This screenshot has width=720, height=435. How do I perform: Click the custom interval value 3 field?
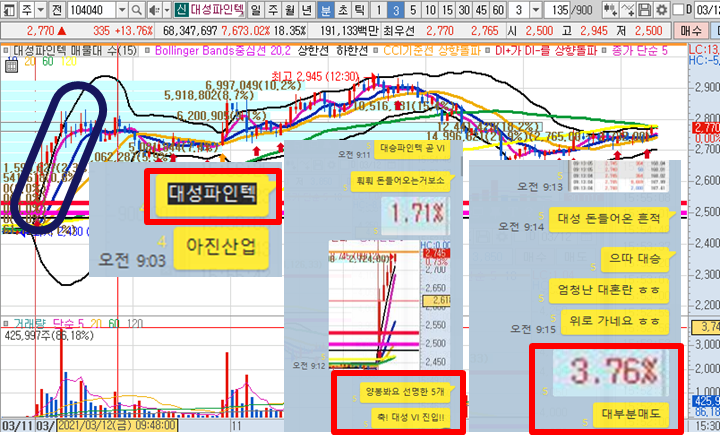tap(519, 10)
